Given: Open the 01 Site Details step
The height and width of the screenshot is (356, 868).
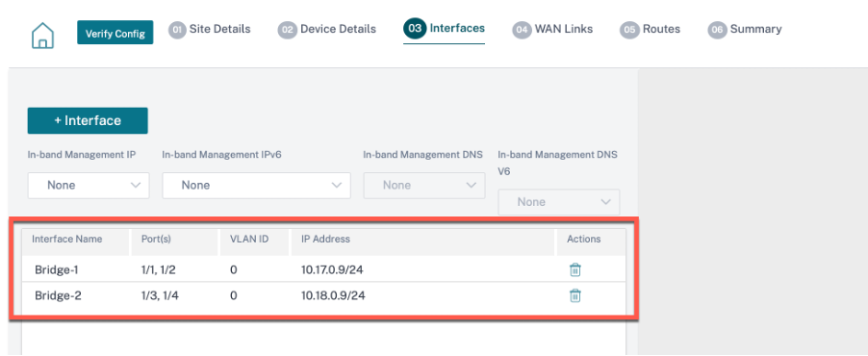Looking at the screenshot, I should (x=210, y=29).
